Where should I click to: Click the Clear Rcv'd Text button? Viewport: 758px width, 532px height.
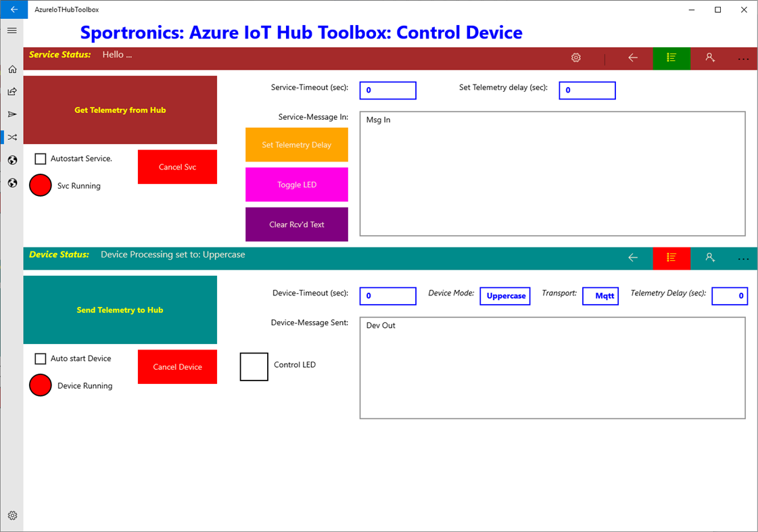297,224
